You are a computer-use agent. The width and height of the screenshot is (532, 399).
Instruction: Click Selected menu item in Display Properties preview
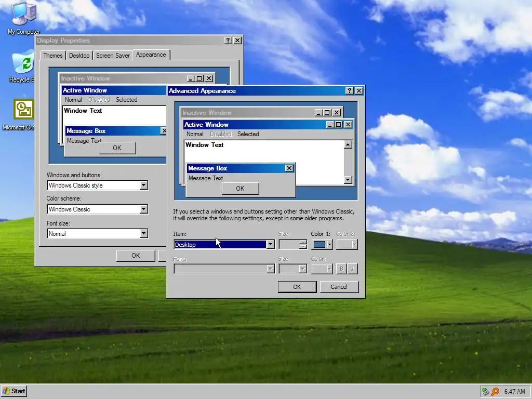click(127, 100)
